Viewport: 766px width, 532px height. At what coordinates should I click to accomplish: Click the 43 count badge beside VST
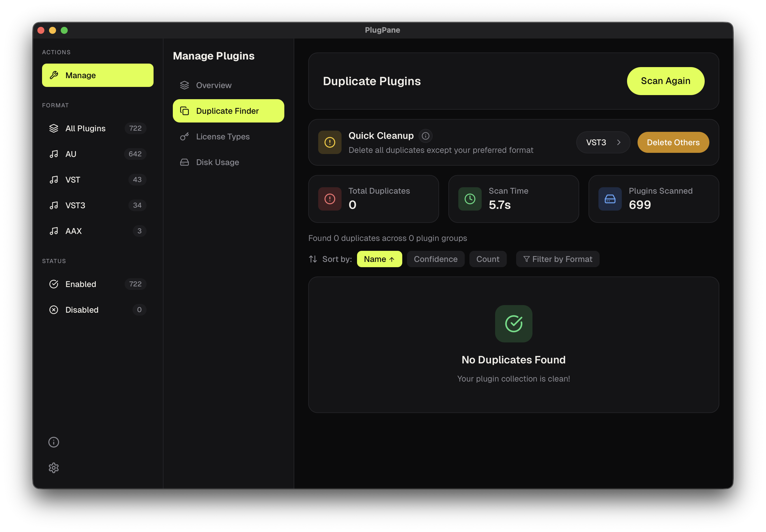pos(137,180)
